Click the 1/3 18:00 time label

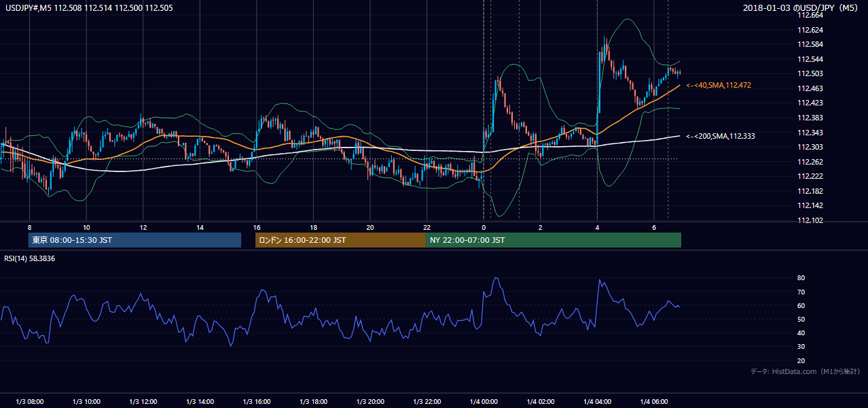313,402
